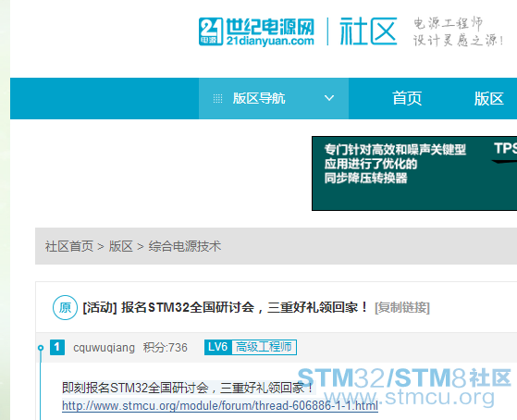The image size is (517, 420).
Task: Click the 积分:736 points text
Action: coord(166,348)
